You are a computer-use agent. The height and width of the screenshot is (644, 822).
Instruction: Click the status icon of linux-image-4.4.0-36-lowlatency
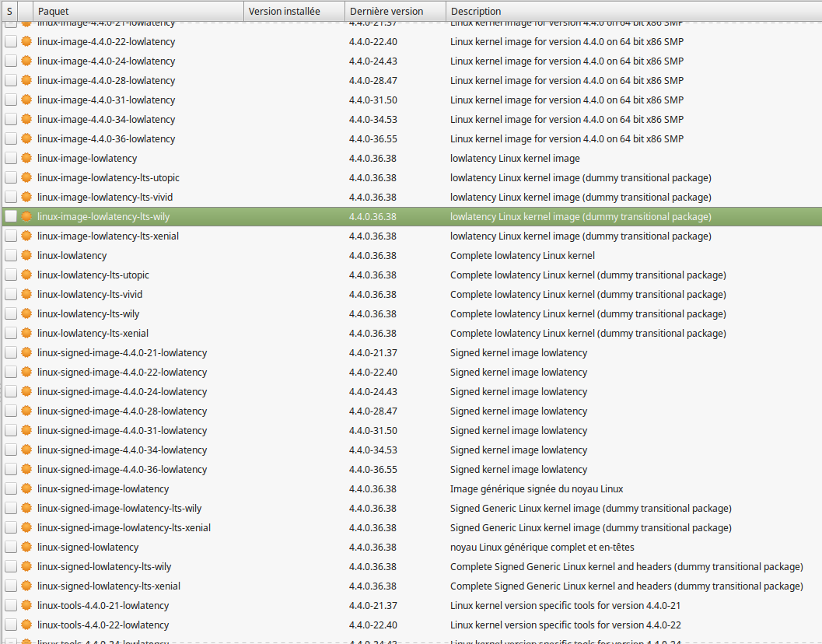(x=26, y=139)
